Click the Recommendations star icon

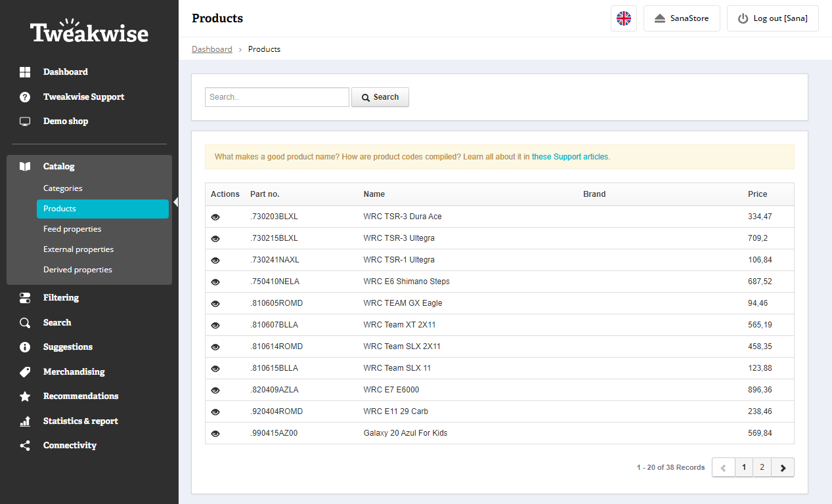[x=25, y=396]
